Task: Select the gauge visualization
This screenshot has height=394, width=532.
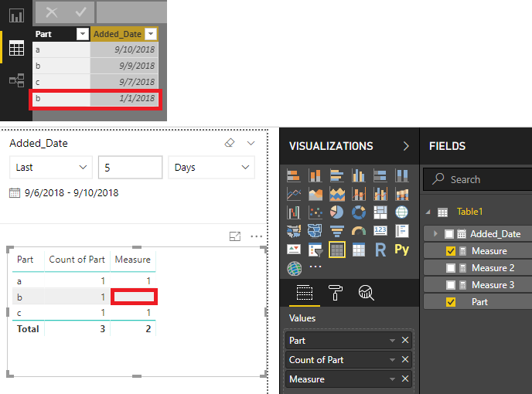Action: (x=359, y=231)
